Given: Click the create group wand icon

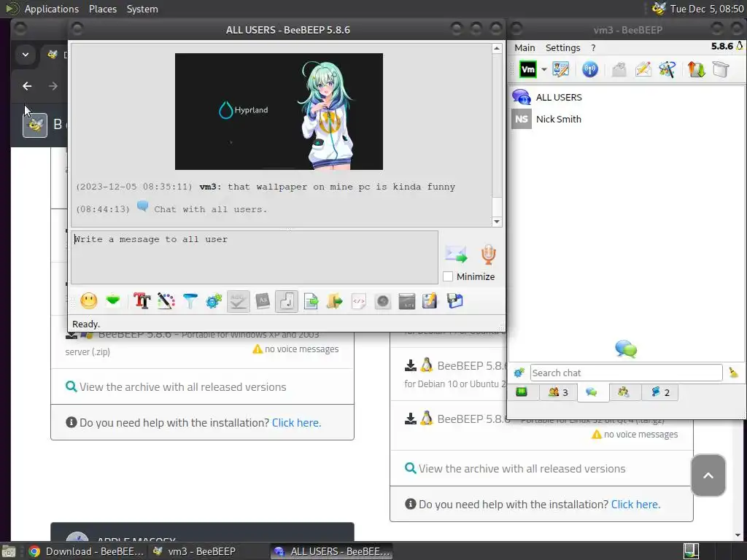Looking at the screenshot, I should (x=667, y=69).
